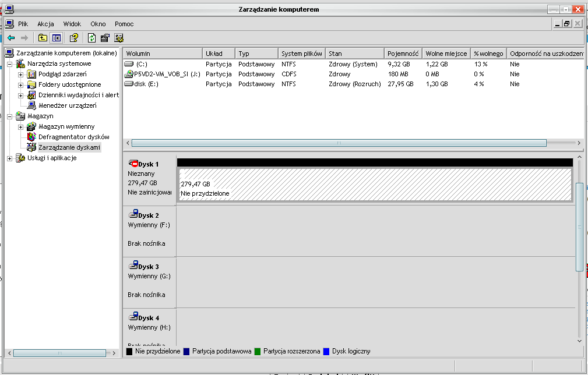
Task: Select the Menedżer urządzeń tree item
Action: tap(68, 105)
